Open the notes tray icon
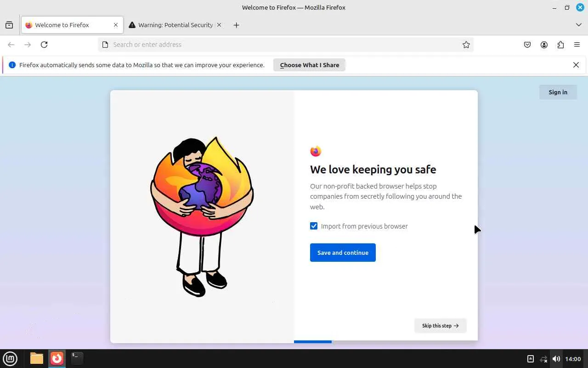Image resolution: width=588 pixels, height=368 pixels. pos(530,359)
